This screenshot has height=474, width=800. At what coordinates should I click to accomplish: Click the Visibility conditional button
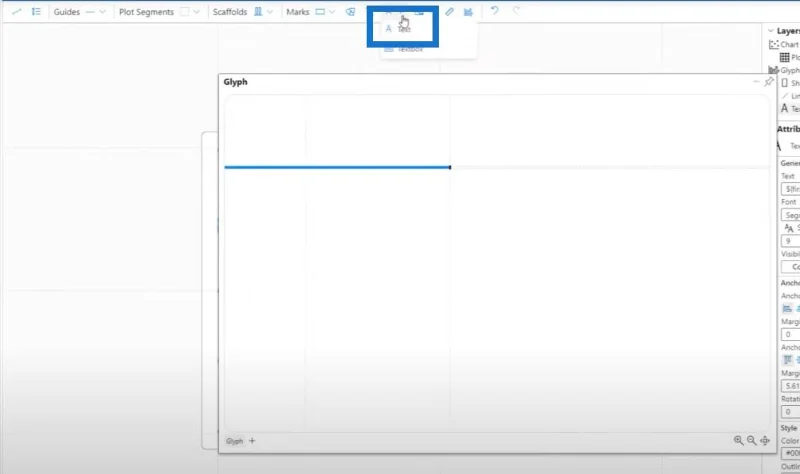pos(791,267)
